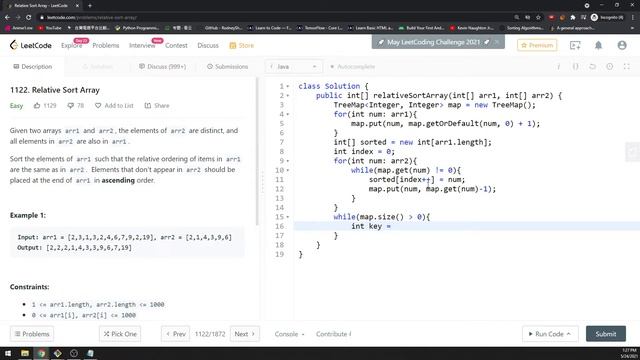Collapse while-loop fold arrow on line 10
Screen dimensions: 640x360
point(288,170)
